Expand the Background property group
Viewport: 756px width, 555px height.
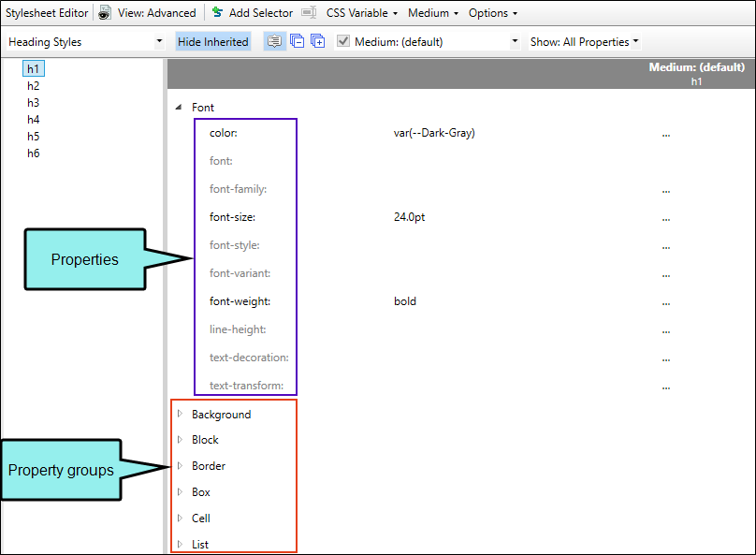[181, 414]
